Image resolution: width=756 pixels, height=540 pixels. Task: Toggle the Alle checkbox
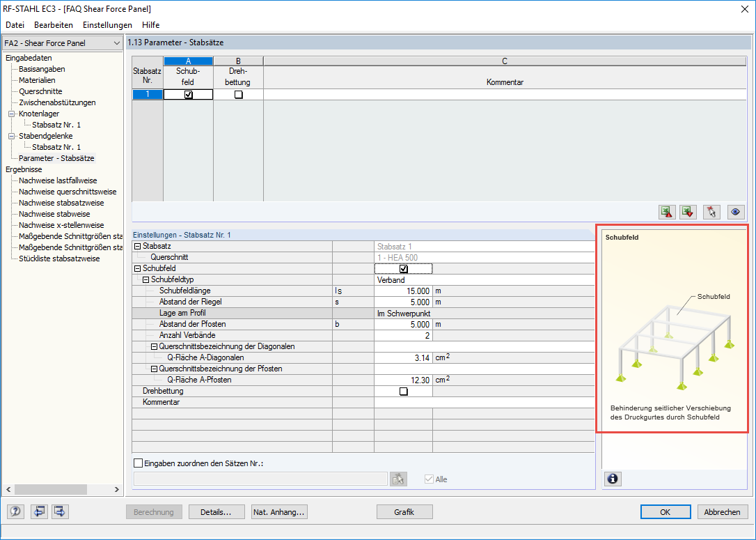click(429, 479)
